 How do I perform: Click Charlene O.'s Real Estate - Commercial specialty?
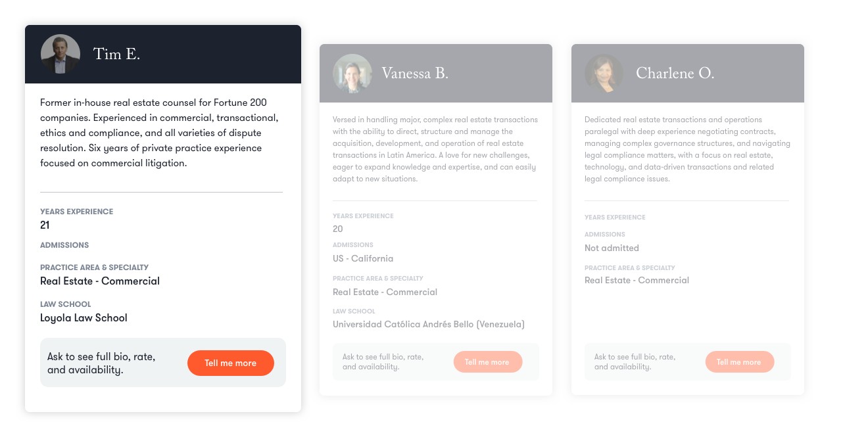click(x=637, y=280)
